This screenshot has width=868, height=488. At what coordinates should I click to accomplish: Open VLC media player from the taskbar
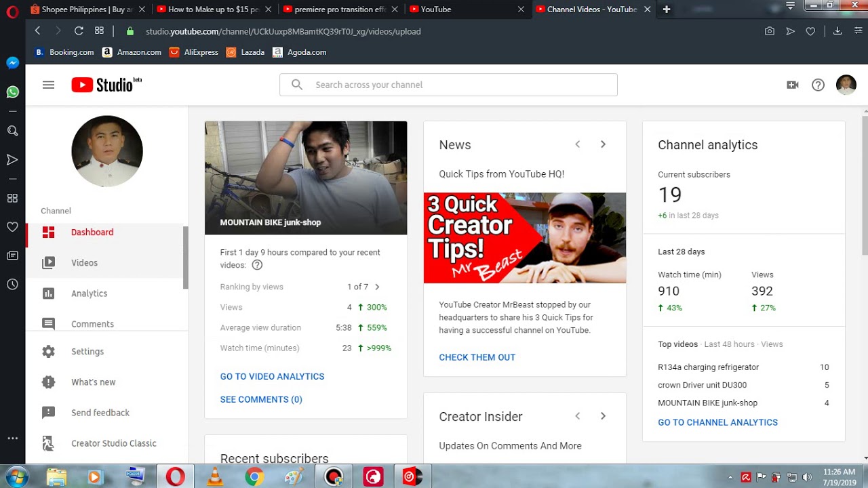(215, 477)
